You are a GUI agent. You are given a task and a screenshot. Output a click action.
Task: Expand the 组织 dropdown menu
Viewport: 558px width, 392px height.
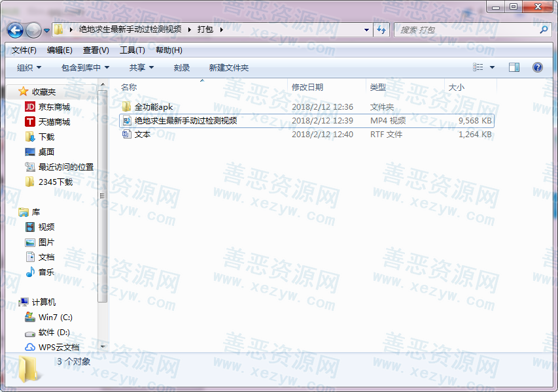point(29,68)
